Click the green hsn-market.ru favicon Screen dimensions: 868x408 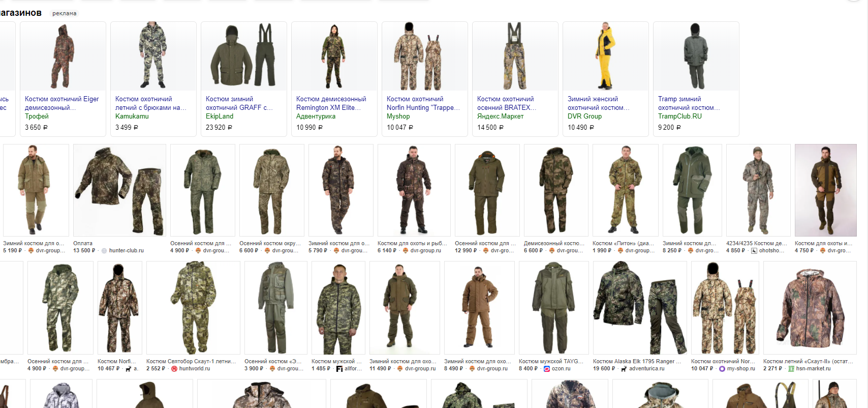point(791,369)
